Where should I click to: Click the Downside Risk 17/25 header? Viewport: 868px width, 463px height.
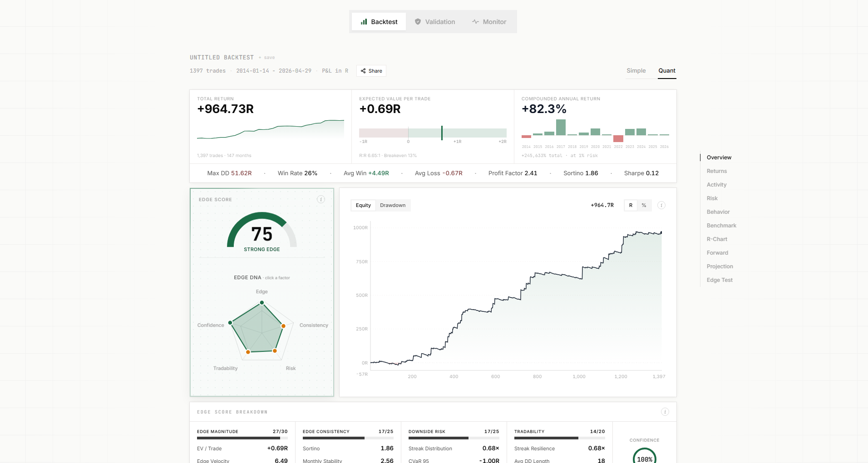point(454,432)
